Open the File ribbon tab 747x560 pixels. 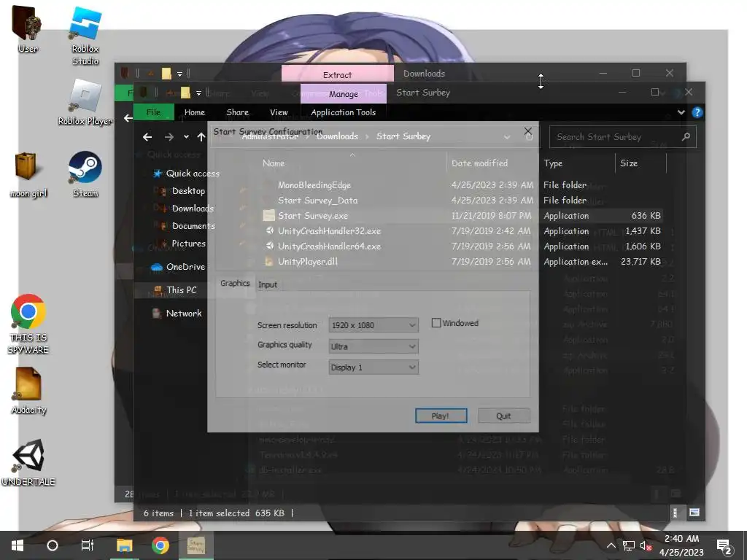(153, 112)
